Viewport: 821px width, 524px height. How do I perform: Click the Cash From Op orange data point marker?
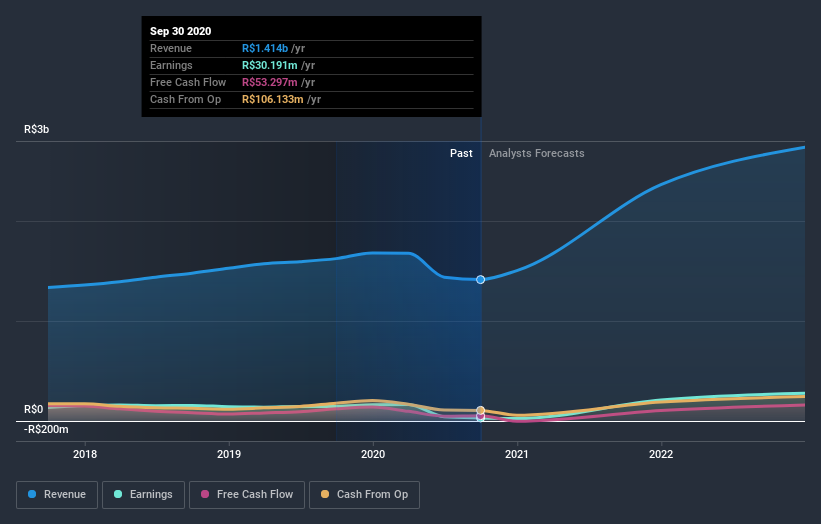point(481,410)
